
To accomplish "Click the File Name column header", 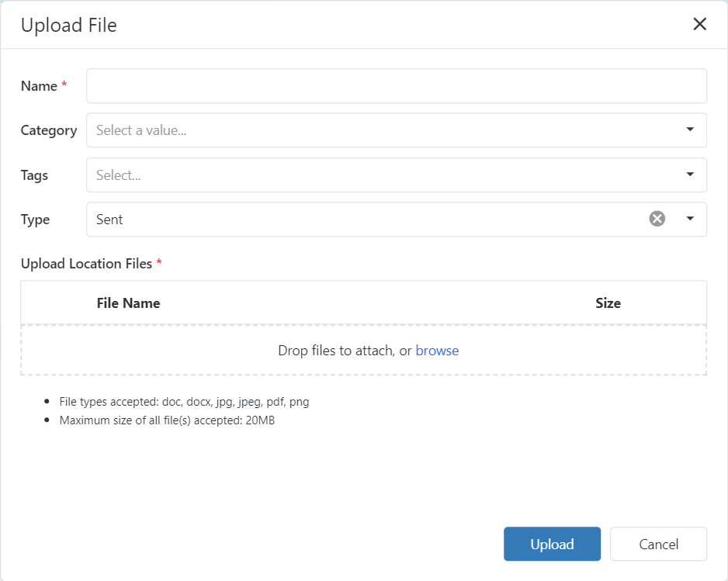I will coord(128,303).
